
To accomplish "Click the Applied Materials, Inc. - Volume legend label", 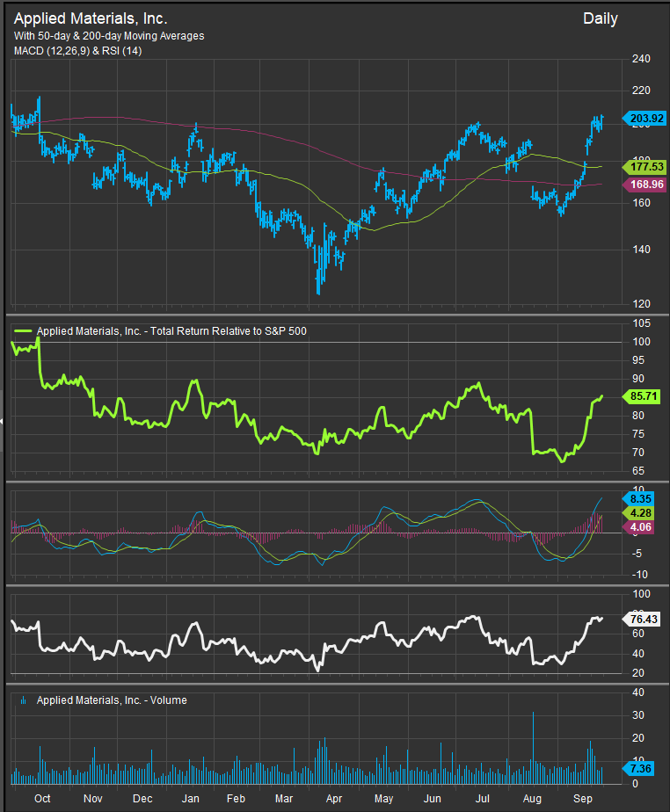I will (112, 700).
